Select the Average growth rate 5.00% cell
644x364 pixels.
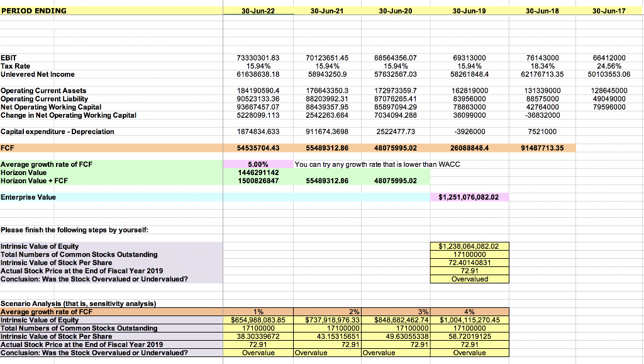pyautogui.click(x=258, y=164)
